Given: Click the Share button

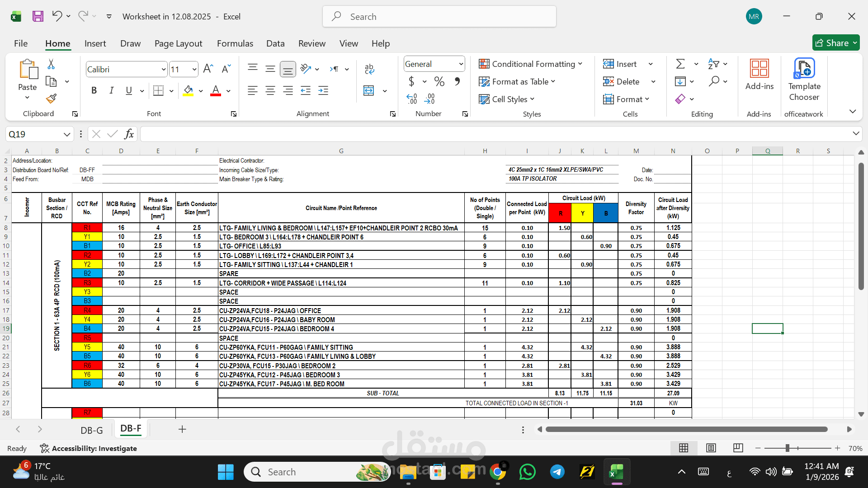Looking at the screenshot, I should coord(836,43).
